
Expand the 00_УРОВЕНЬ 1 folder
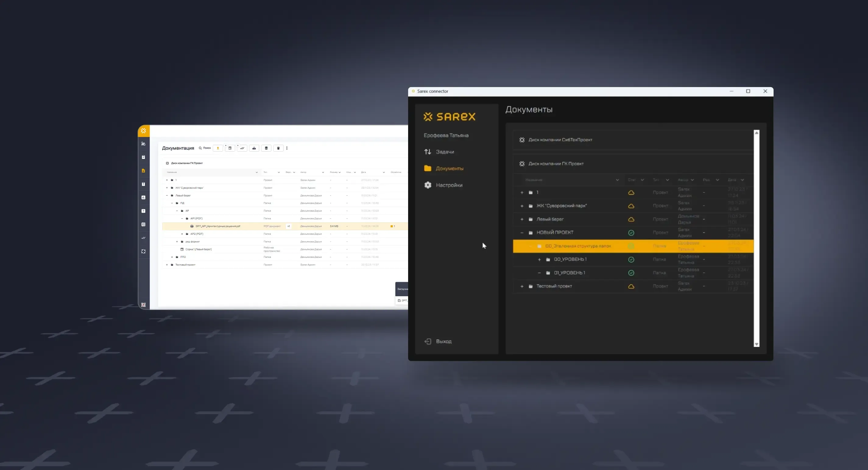[x=539, y=260]
